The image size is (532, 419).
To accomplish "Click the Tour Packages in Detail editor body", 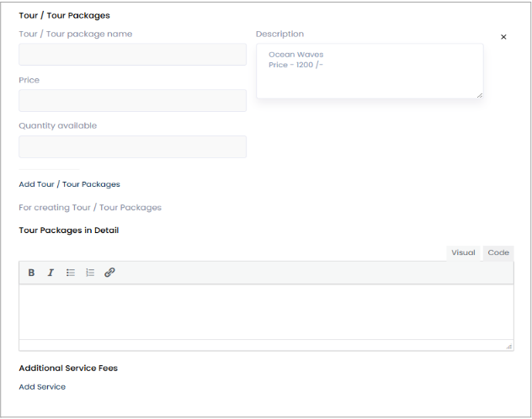I will (x=266, y=311).
